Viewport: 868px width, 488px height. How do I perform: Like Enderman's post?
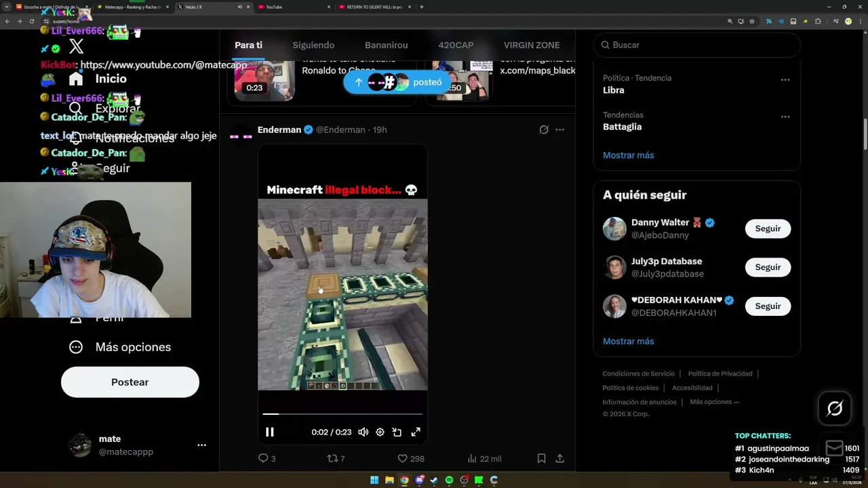tap(410, 458)
